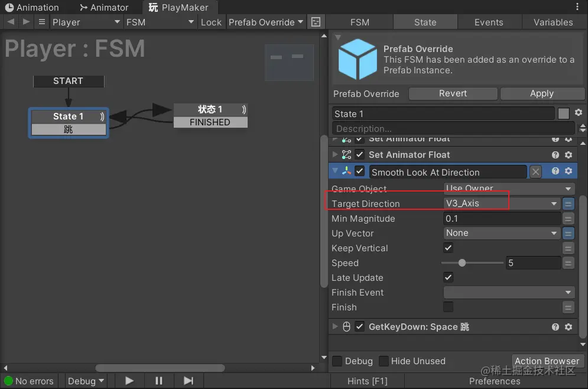Step forward one frame
This screenshot has width=588, height=389.
pos(189,381)
